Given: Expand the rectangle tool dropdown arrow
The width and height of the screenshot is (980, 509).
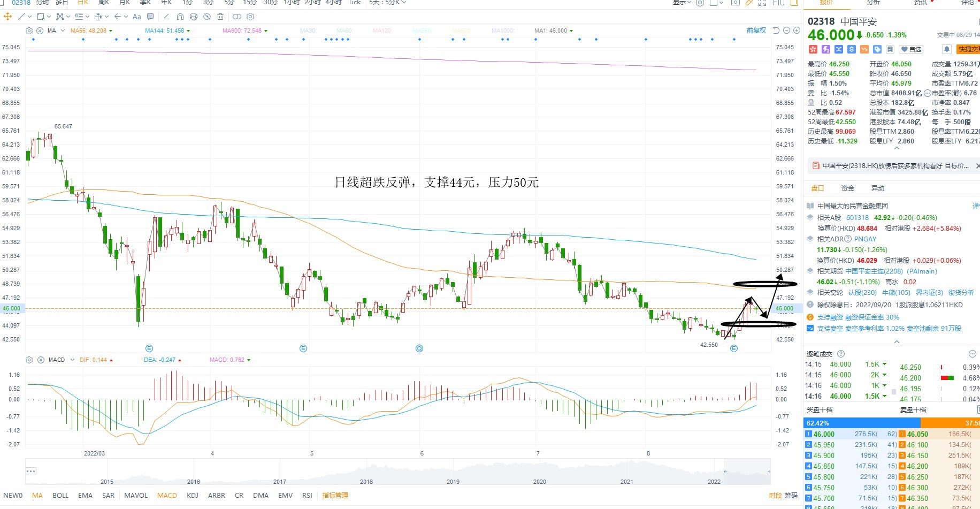Looking at the screenshot, I should pyautogui.click(x=48, y=17).
